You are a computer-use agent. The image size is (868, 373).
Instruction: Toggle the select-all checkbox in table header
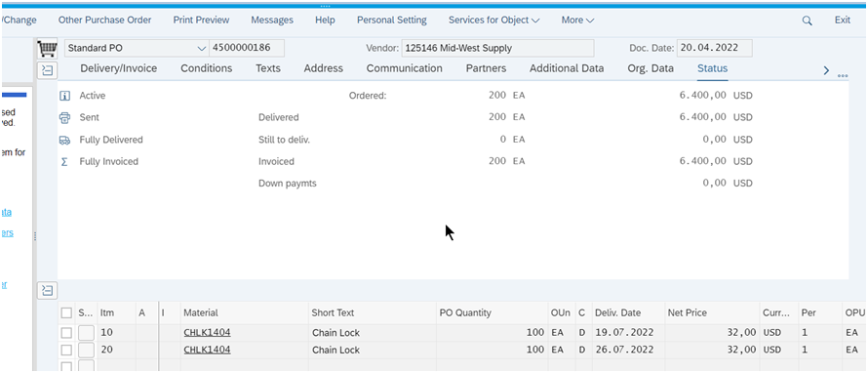coord(66,313)
